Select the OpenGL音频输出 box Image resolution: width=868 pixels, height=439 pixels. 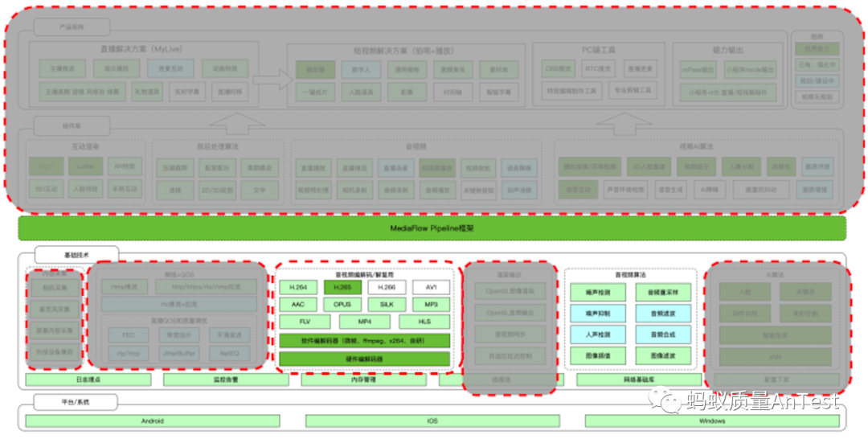point(510,313)
